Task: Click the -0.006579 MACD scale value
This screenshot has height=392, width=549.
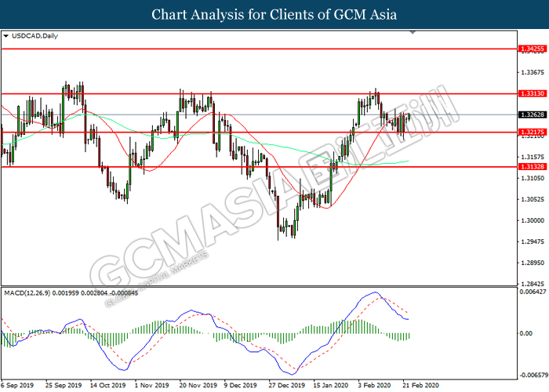Action: pyautogui.click(x=532, y=375)
